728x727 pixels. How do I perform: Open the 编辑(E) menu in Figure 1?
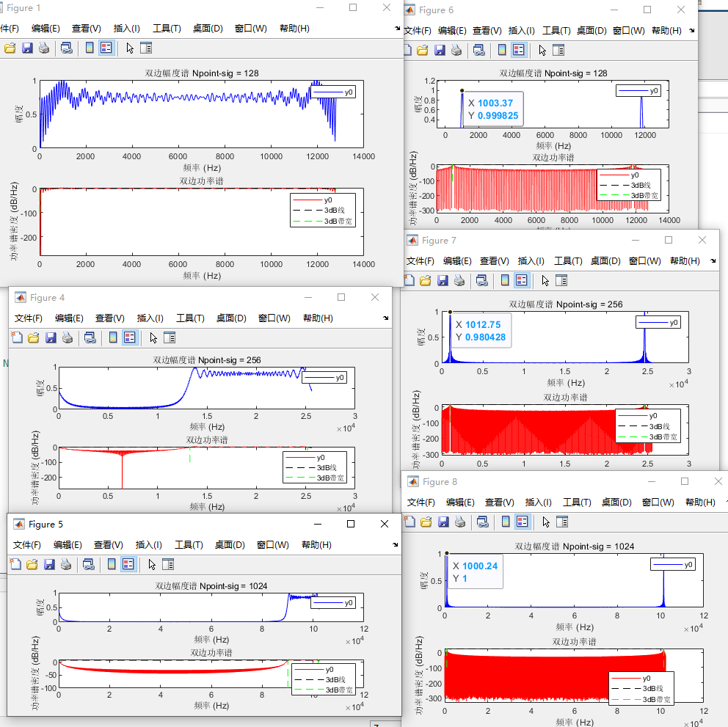[45, 29]
